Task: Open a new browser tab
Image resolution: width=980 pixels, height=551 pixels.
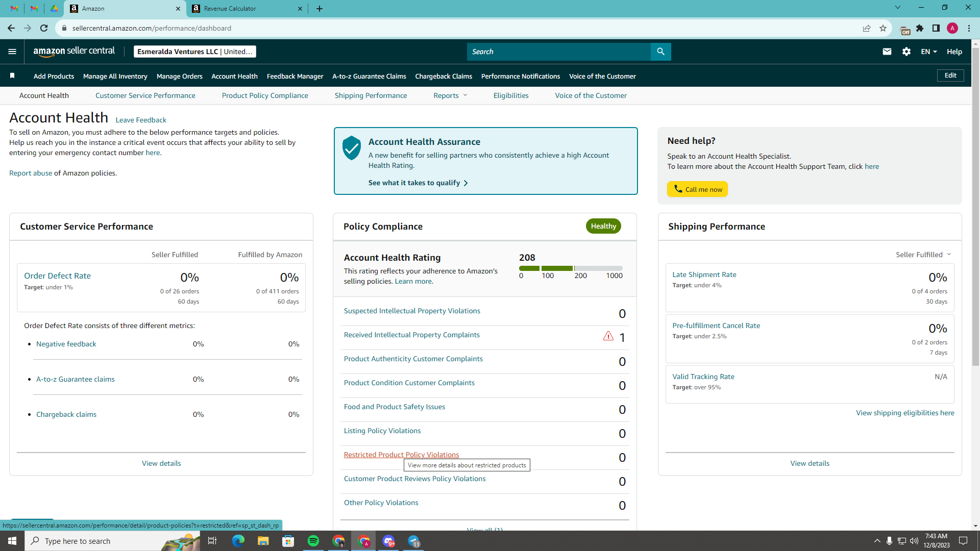Action: coord(320,9)
